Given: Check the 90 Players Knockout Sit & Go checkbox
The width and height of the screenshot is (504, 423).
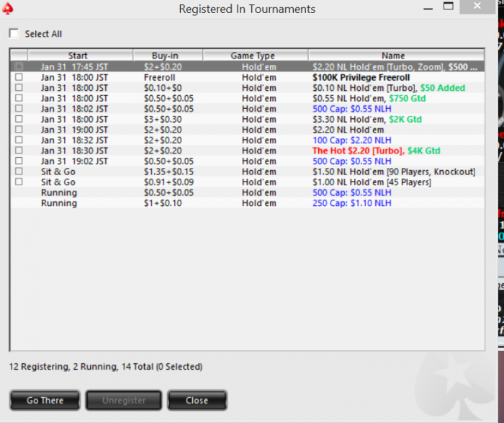Looking at the screenshot, I should point(19,171).
